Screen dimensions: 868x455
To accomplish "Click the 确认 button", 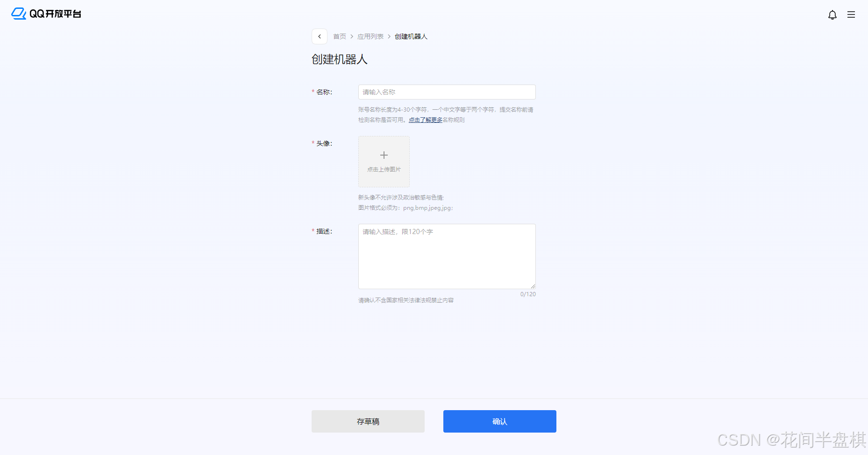I will click(500, 421).
